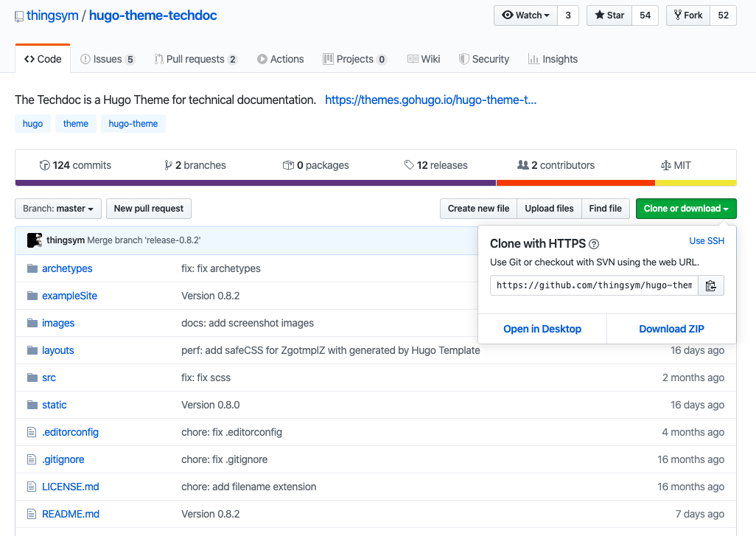Switch to the Code tab
The image size is (756, 536).
click(43, 59)
